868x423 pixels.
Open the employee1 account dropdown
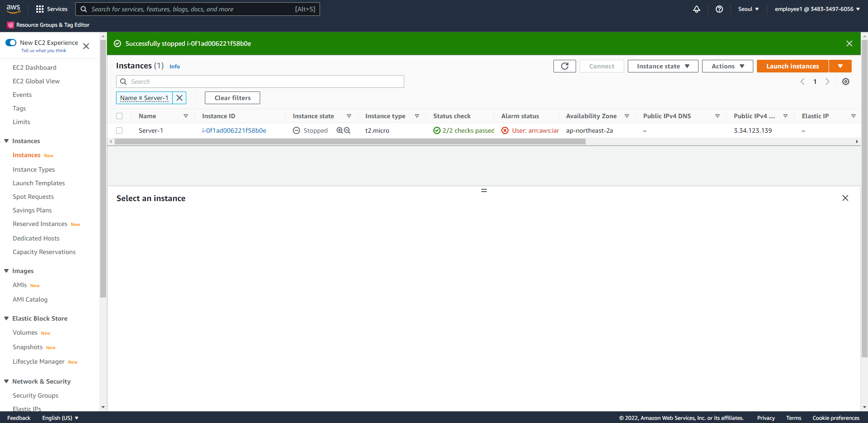[817, 9]
